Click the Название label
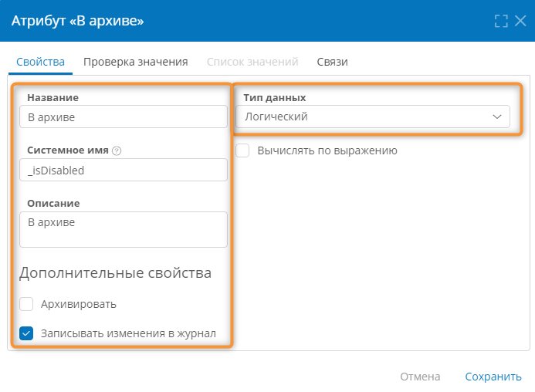535x392 pixels. click(x=53, y=98)
